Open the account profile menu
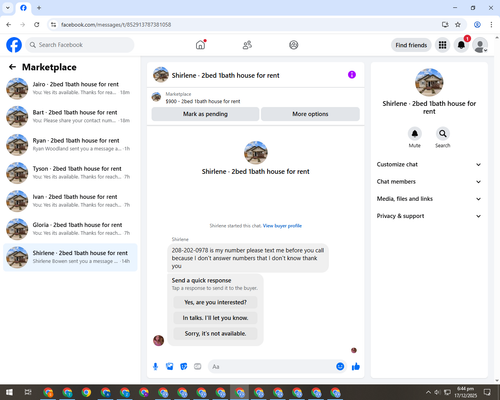 click(x=480, y=45)
